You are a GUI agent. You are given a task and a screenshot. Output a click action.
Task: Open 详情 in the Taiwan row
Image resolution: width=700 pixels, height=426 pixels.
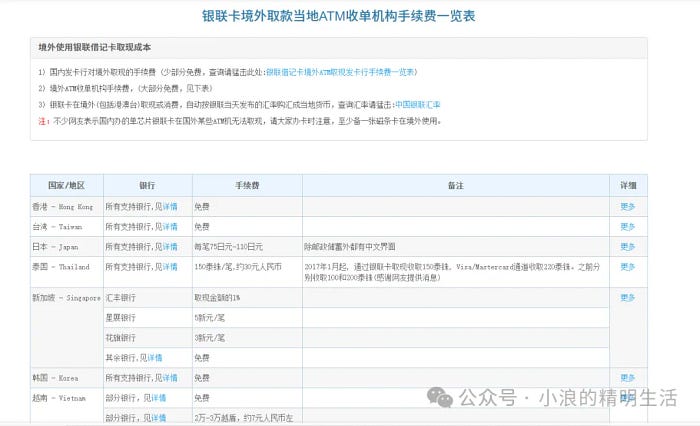point(170,227)
